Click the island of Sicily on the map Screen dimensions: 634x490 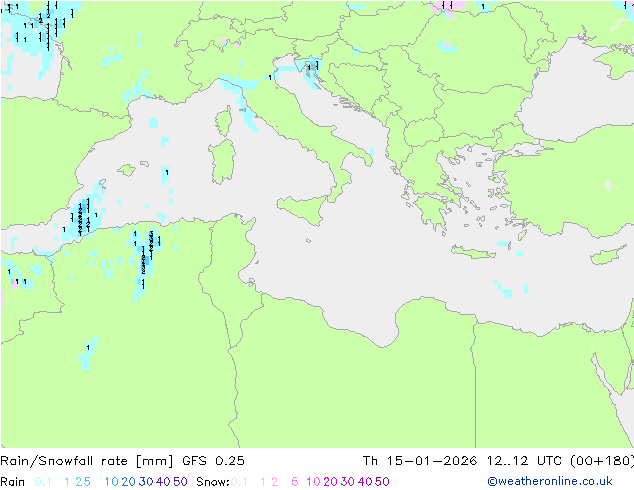[x=304, y=209]
